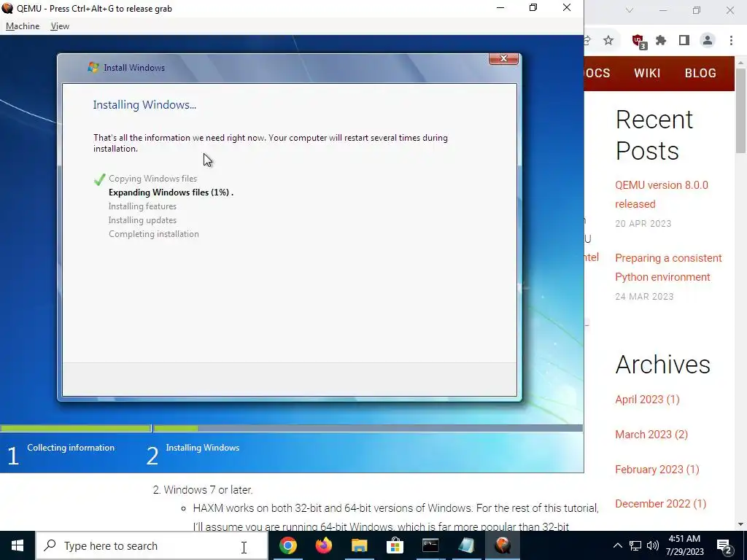The height and width of the screenshot is (560, 747).
Task: Click the '20 APR 2023' post date
Action: pos(643,224)
